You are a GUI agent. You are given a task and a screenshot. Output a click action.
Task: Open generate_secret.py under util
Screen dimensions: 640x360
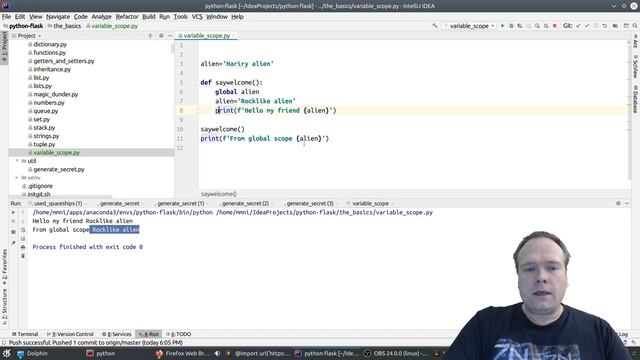tap(59, 169)
